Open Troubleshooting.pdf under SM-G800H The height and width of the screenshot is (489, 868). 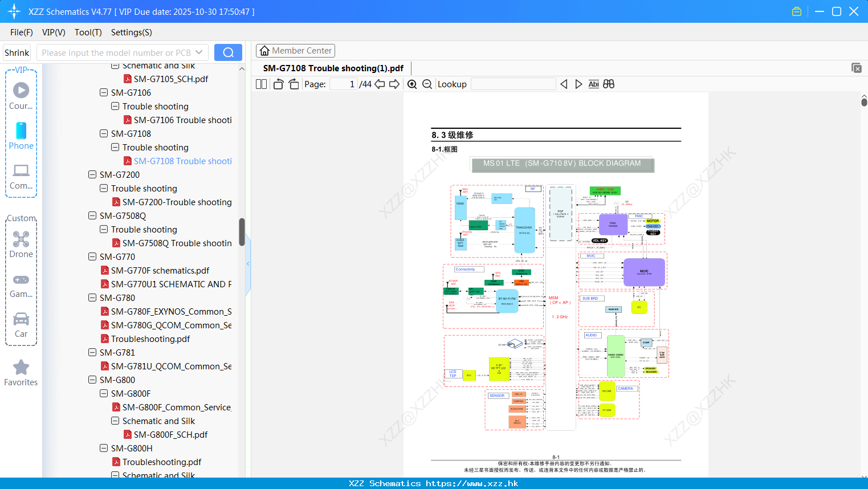(x=162, y=462)
